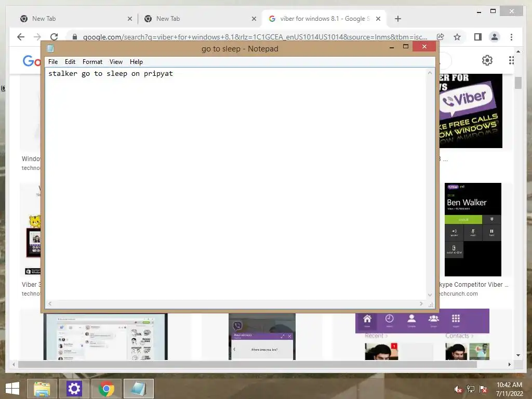Toggle Chrome side panel icon
Image resolution: width=532 pixels, height=399 pixels.
point(478,37)
